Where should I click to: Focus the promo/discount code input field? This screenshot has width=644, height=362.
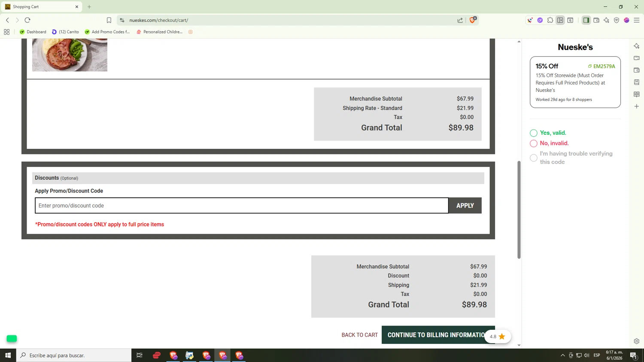click(242, 205)
